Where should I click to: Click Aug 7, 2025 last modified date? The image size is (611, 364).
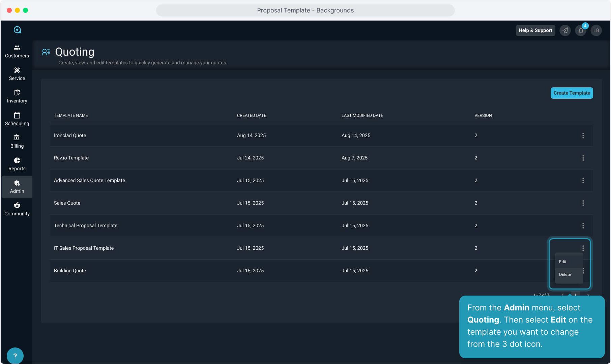(355, 158)
